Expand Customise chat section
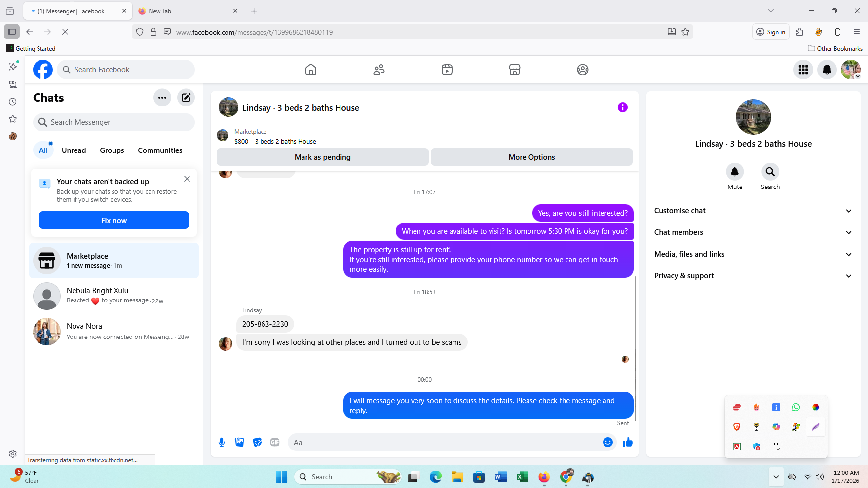This screenshot has height=488, width=868. click(x=753, y=211)
